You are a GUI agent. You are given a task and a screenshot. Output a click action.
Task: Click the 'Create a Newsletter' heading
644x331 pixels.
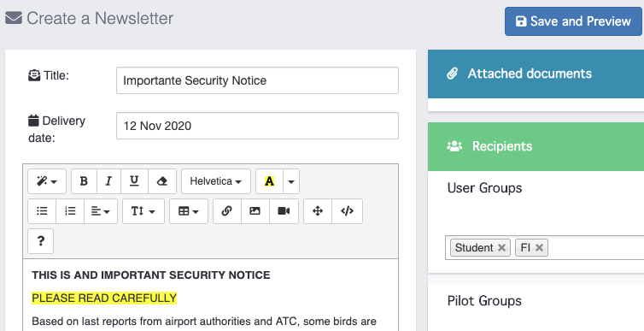tap(100, 19)
